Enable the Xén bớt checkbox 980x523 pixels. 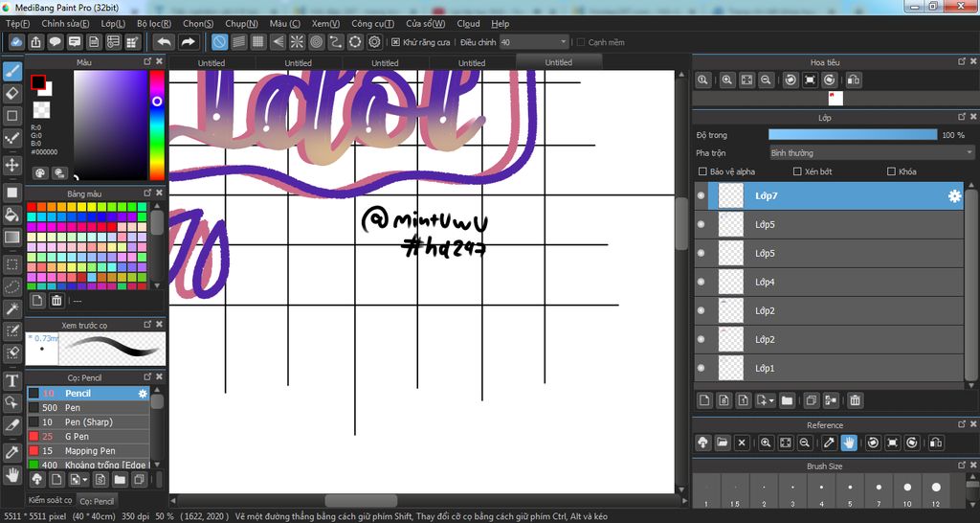797,171
